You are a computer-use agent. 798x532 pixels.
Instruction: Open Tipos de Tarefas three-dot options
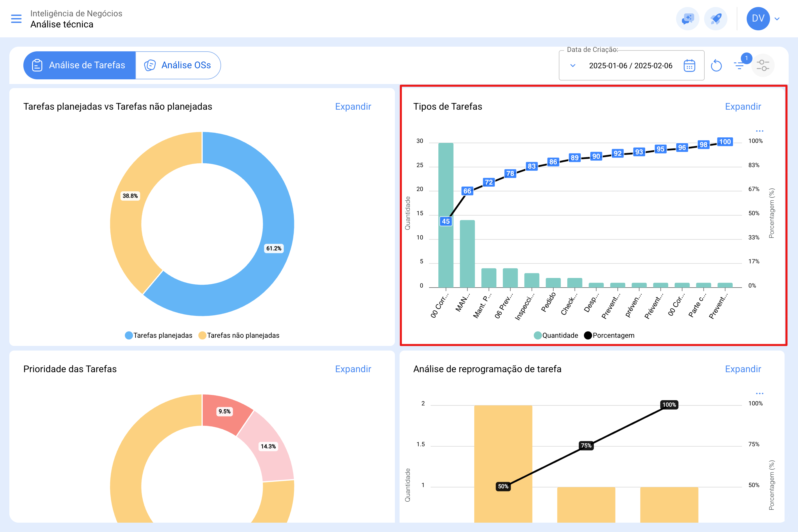coord(759,131)
